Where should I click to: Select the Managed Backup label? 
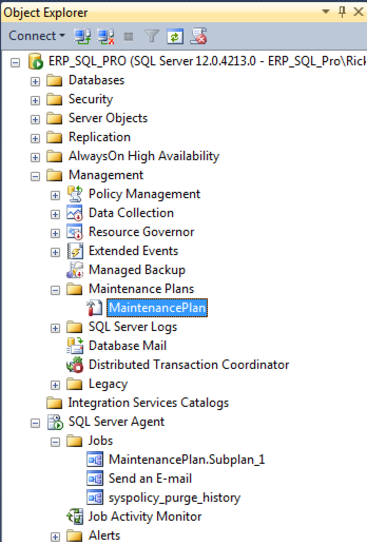[x=137, y=270]
